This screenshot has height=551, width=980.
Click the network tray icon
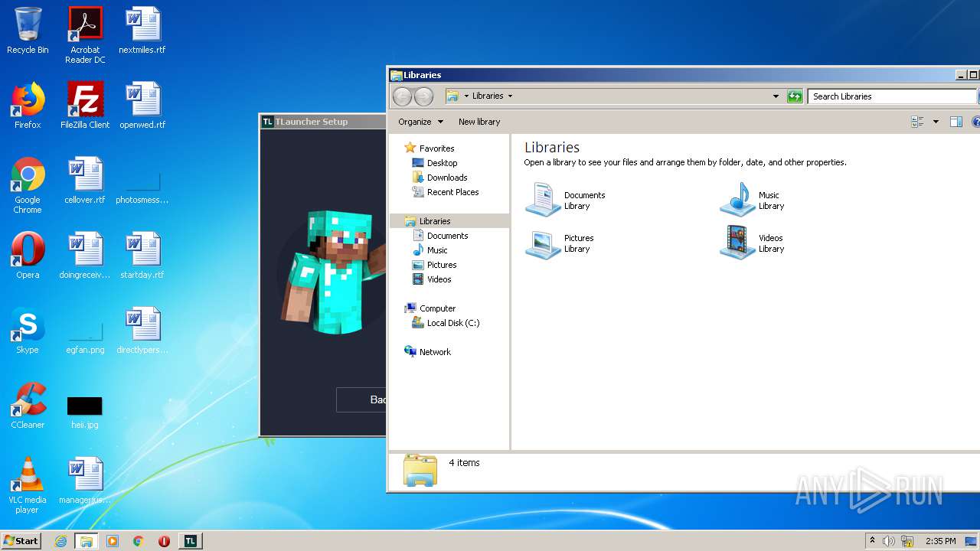click(x=908, y=541)
